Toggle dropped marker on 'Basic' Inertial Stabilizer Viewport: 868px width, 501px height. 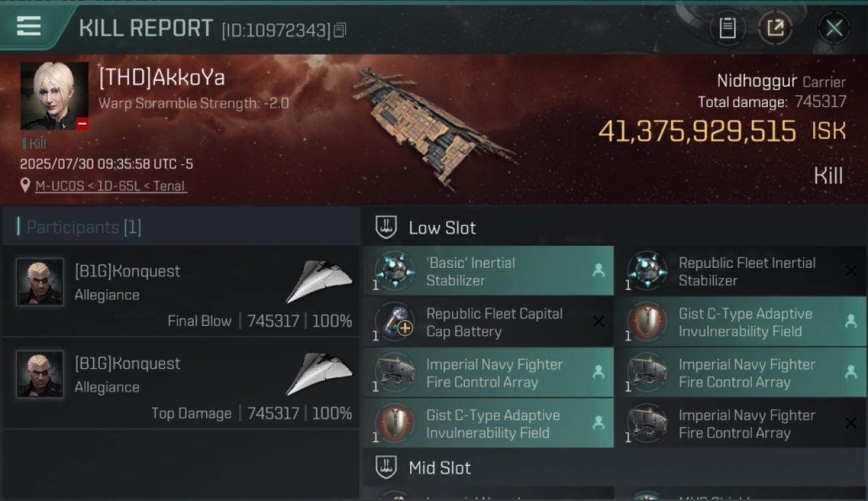tap(598, 271)
